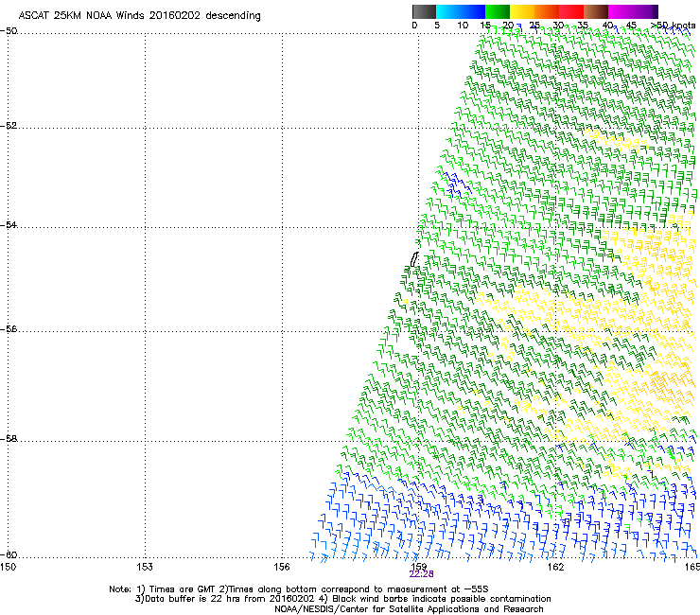Click the '153' longitude axis label
700x615 pixels.
(145, 567)
